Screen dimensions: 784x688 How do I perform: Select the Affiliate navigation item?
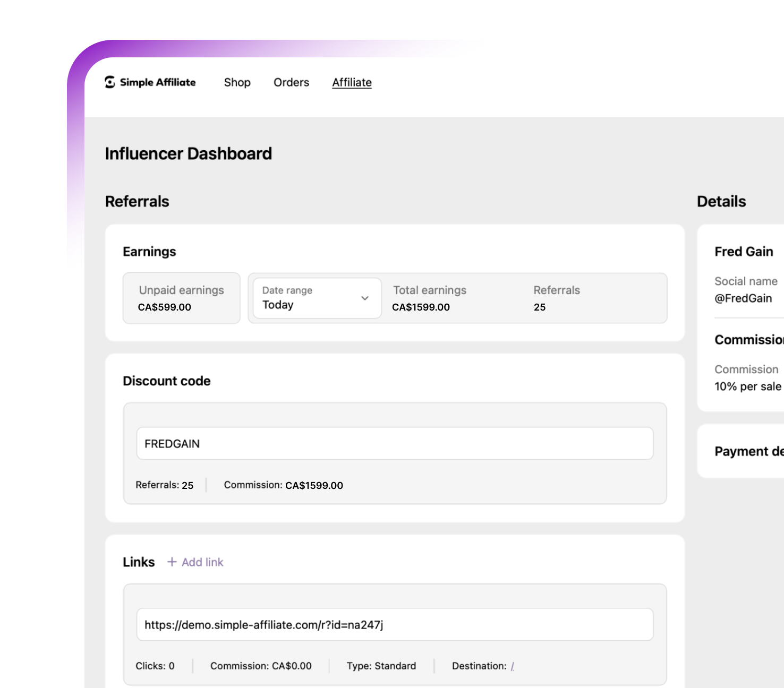352,82
